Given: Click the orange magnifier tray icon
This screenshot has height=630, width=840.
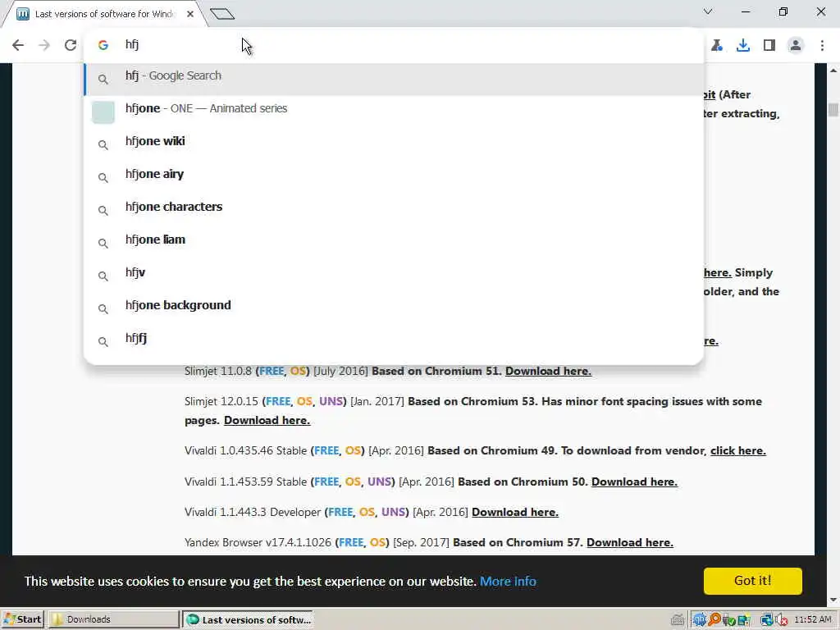Looking at the screenshot, I should click(x=714, y=620).
